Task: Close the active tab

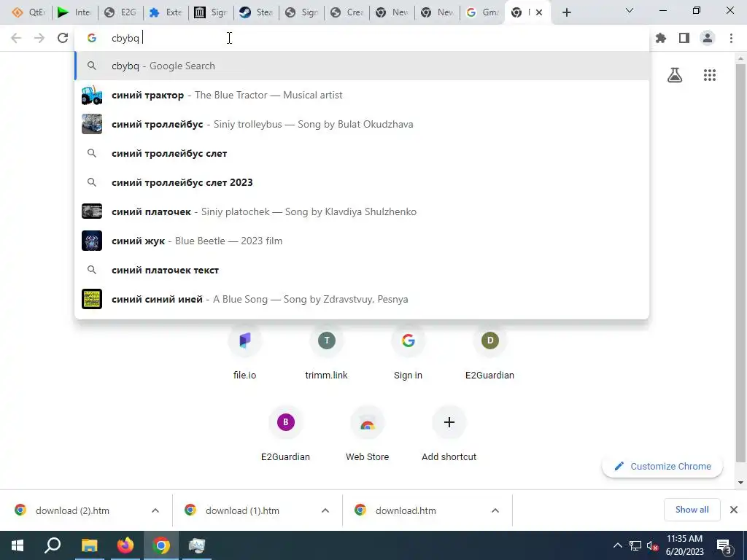Action: point(539,12)
